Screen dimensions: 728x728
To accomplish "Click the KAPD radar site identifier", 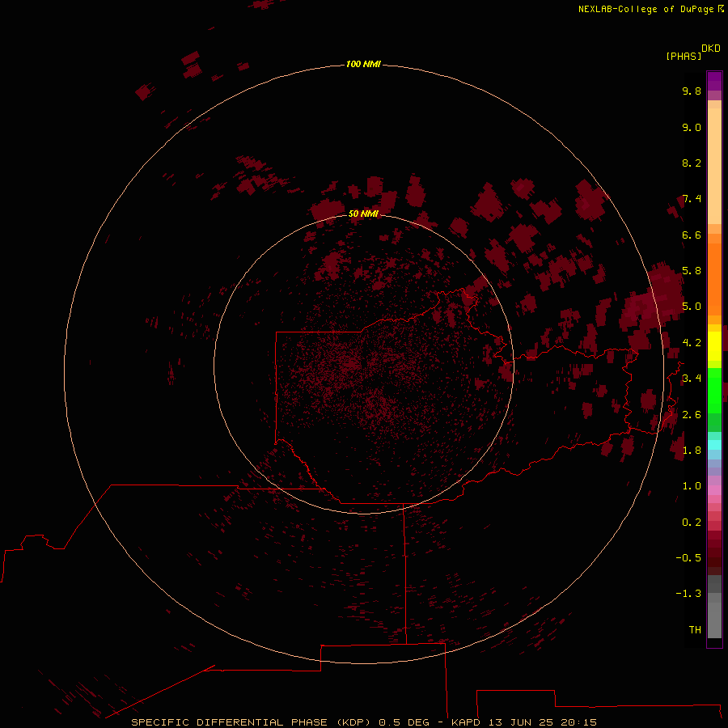I will (466, 722).
